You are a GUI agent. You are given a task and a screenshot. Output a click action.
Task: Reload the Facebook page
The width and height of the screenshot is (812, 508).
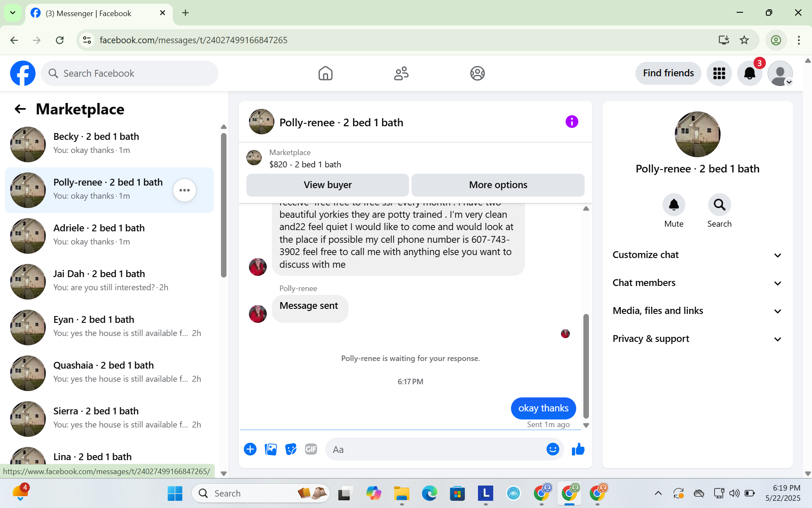point(60,40)
